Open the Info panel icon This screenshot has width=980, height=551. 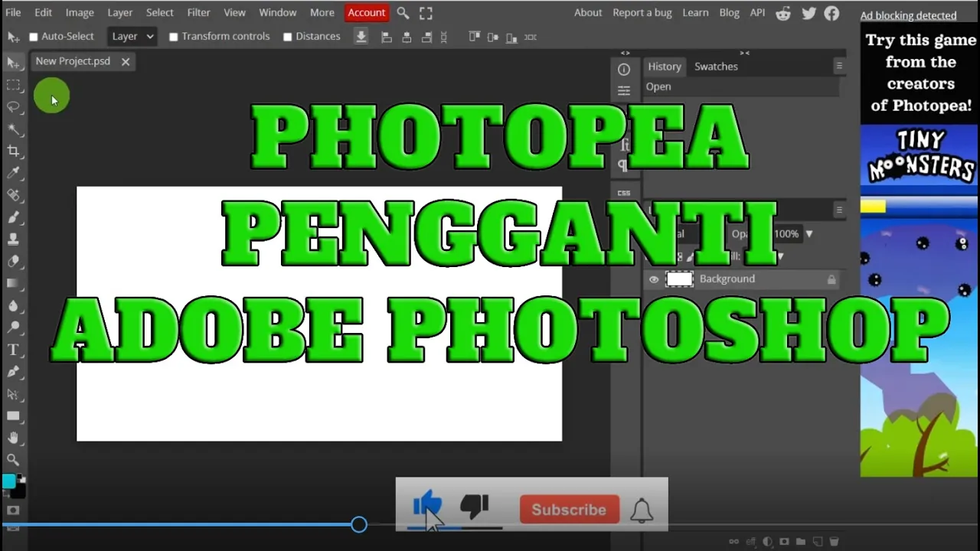tap(624, 70)
